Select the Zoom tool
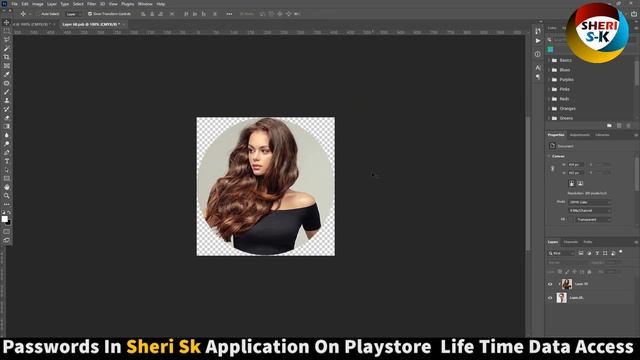Screen dimensions: 640x360 [x=7, y=196]
